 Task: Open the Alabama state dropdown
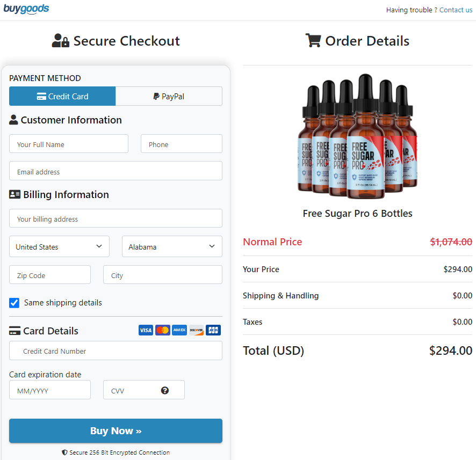tap(172, 246)
